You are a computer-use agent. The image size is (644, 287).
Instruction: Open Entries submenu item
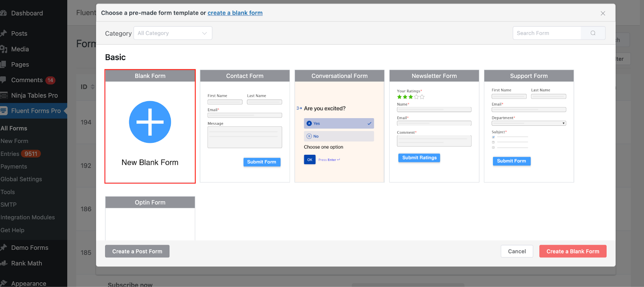10,154
